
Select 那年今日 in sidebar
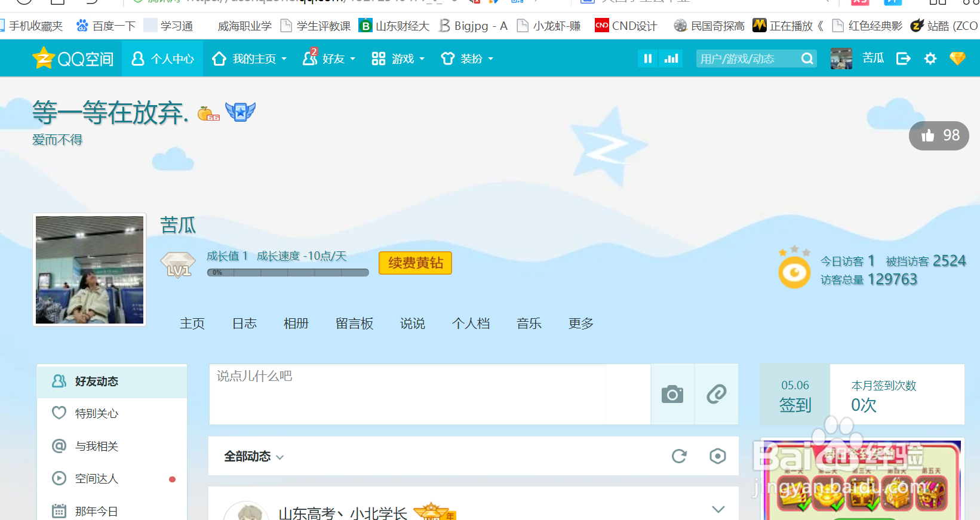(112, 511)
